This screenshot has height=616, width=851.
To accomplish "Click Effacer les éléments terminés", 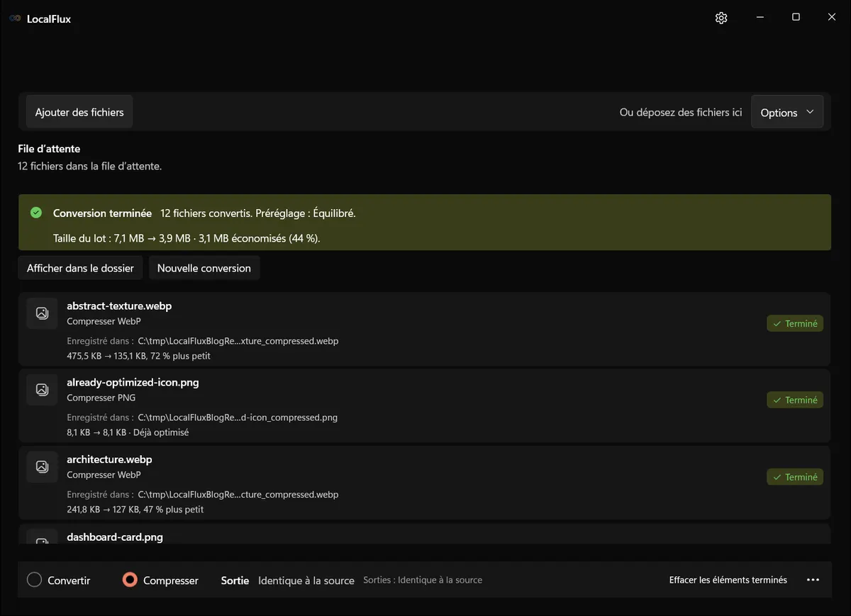I will coord(728,580).
